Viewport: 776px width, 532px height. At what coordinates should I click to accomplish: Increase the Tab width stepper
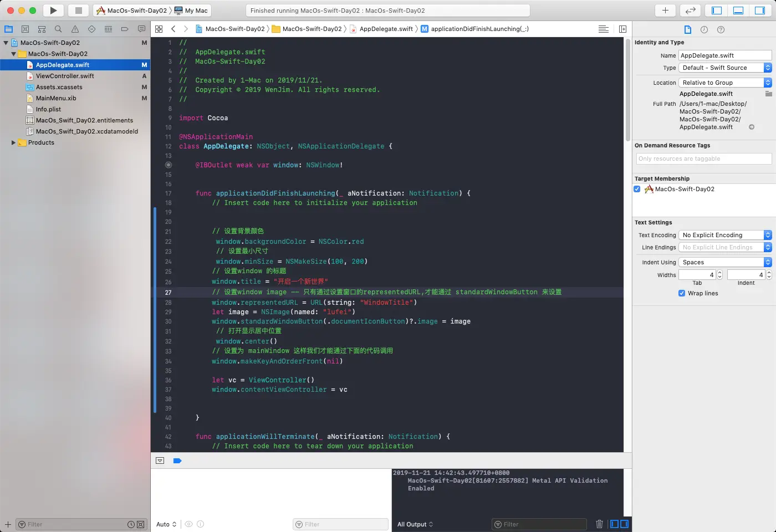click(719, 272)
